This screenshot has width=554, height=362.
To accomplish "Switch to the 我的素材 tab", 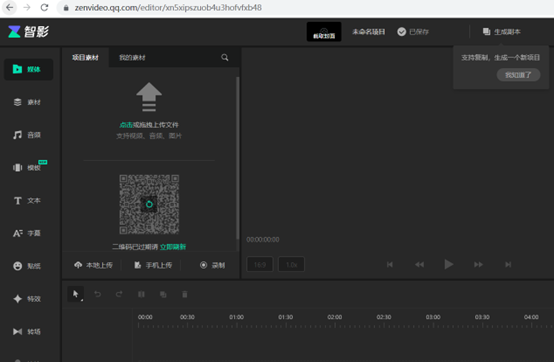I will (x=132, y=57).
